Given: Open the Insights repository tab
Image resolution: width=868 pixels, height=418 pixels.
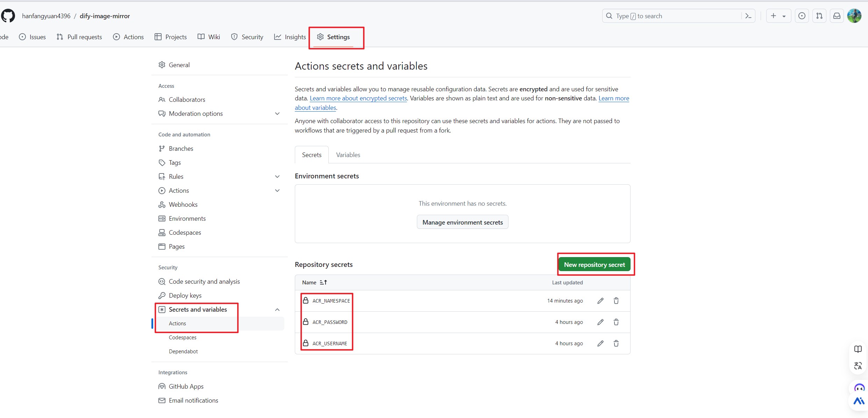Looking at the screenshot, I should [290, 37].
